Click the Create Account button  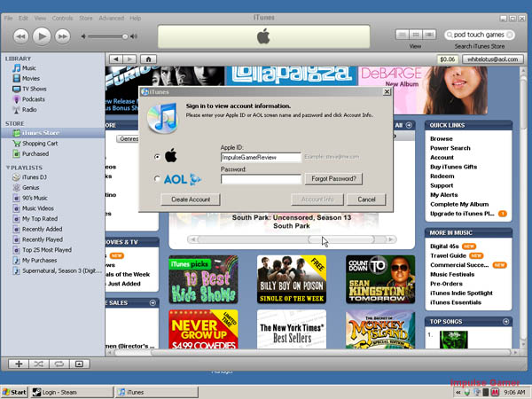(x=191, y=199)
